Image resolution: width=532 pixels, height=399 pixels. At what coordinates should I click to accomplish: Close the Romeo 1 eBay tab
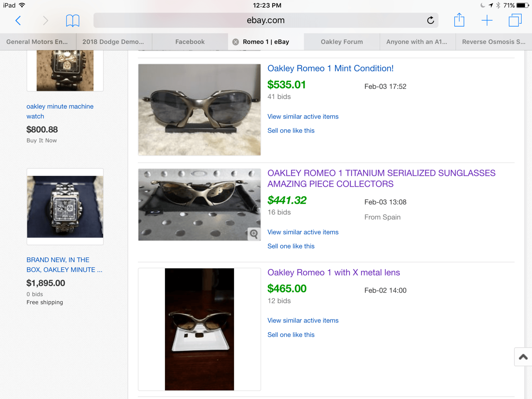[x=235, y=42]
